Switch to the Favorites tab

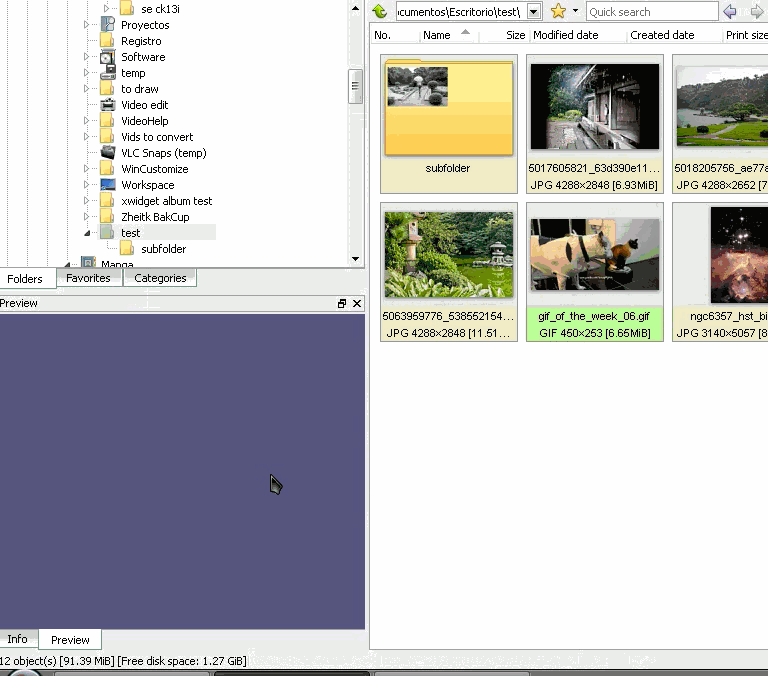point(88,278)
